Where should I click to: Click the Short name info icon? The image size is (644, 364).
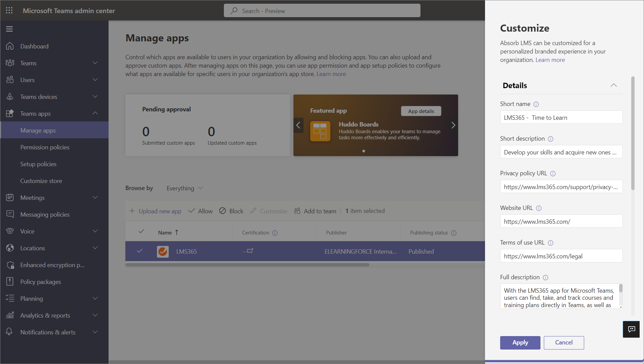(536, 104)
